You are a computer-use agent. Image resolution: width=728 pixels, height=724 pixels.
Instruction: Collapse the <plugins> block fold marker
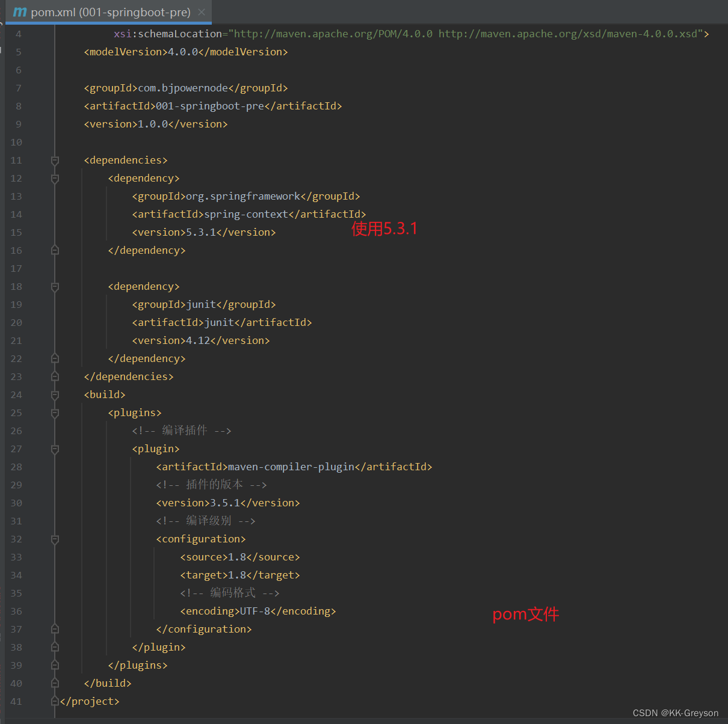click(x=55, y=413)
